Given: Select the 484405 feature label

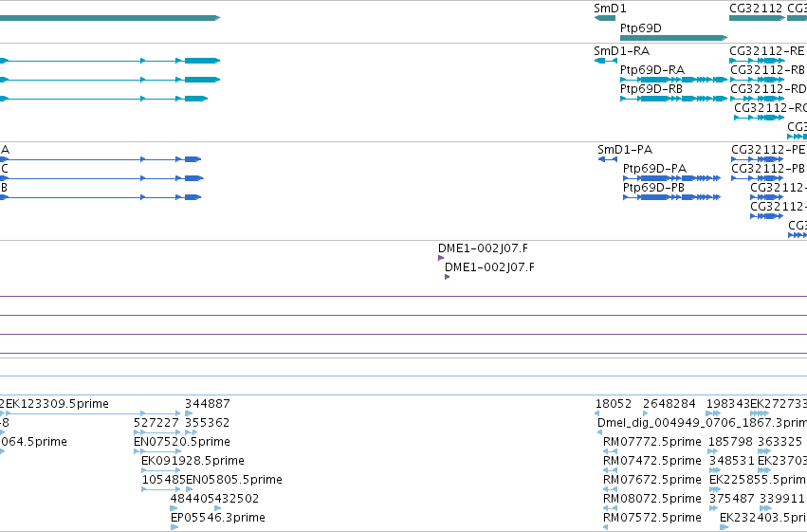Looking at the screenshot, I should tap(193, 499).
